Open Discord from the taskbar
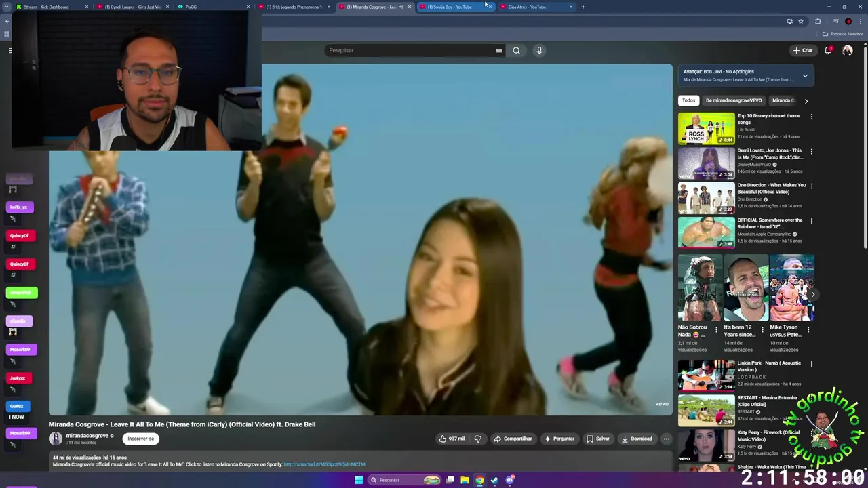Image resolution: width=868 pixels, height=488 pixels. coord(509,480)
